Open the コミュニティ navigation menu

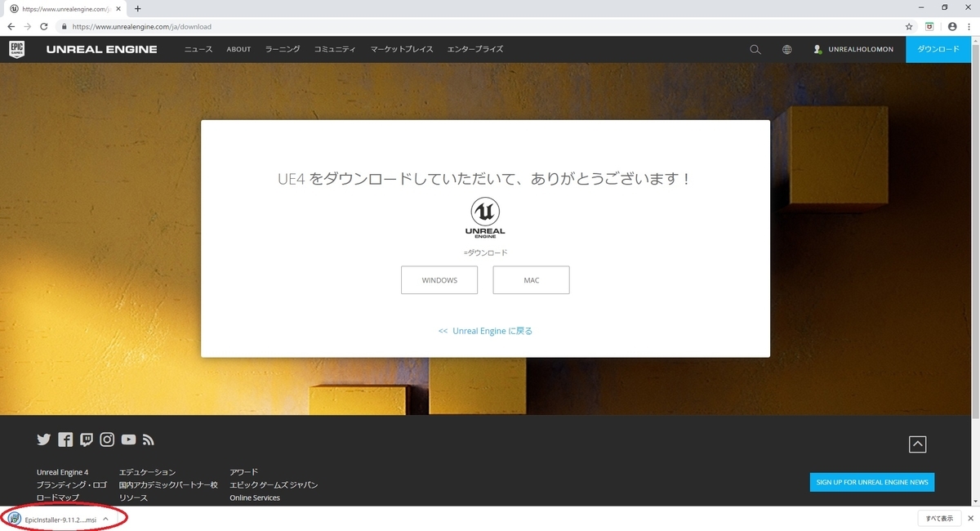point(334,49)
